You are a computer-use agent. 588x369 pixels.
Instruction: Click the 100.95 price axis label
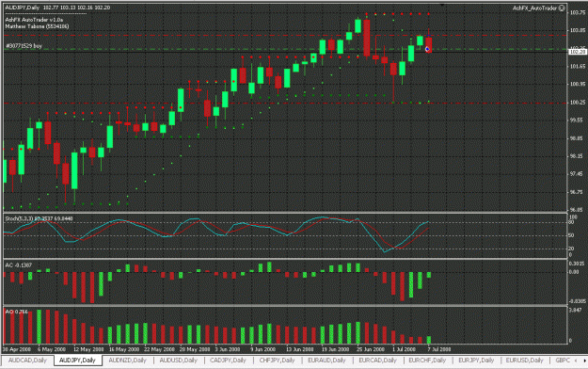point(578,84)
